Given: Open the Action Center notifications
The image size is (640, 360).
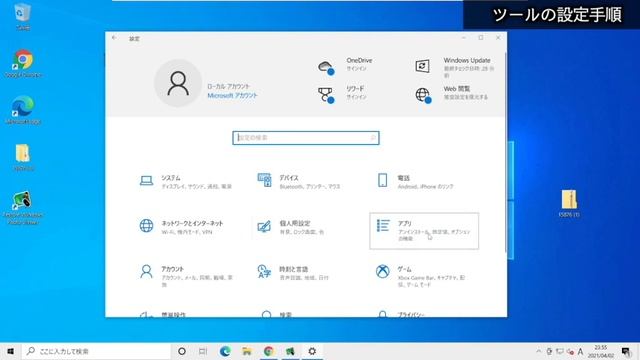Looking at the screenshot, I should pyautogui.click(x=626, y=351).
